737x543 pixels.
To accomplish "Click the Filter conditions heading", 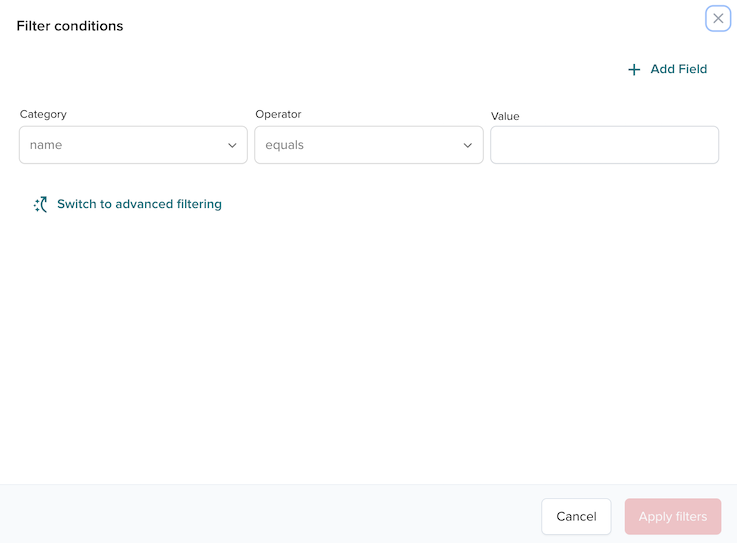I will click(x=70, y=26).
